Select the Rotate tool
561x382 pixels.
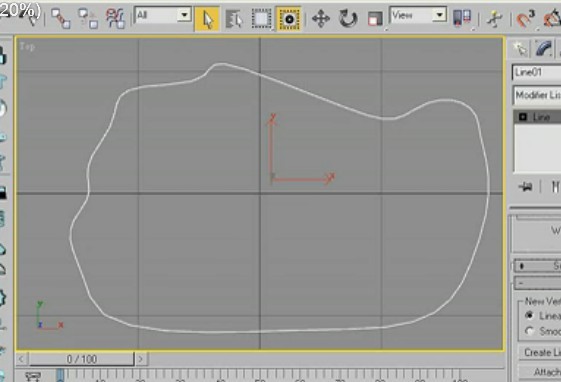[x=348, y=19]
